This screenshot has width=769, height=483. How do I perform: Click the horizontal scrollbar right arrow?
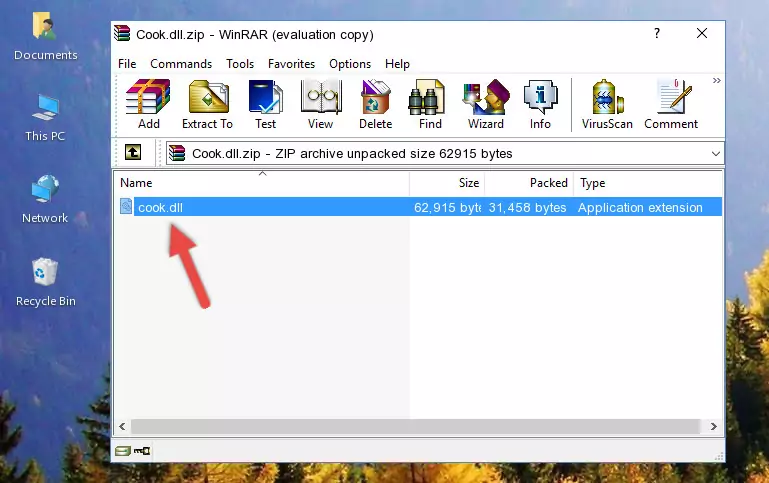714,427
